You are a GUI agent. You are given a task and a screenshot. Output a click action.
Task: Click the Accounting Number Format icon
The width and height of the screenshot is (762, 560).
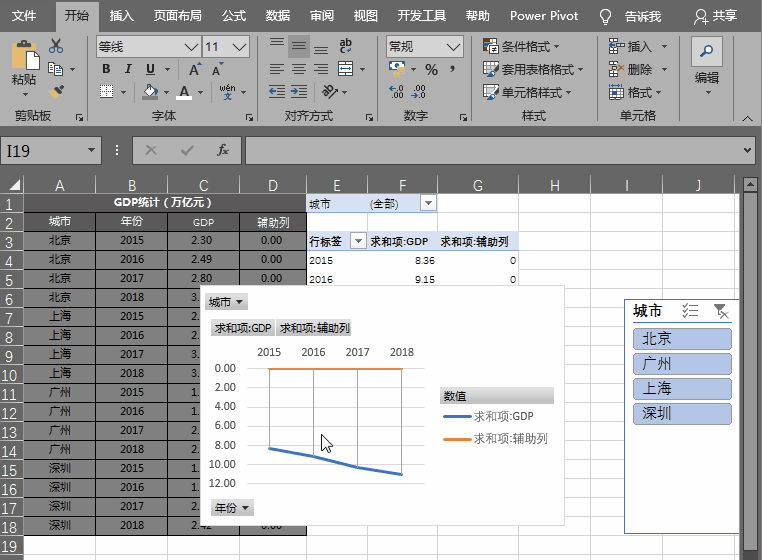[397, 69]
